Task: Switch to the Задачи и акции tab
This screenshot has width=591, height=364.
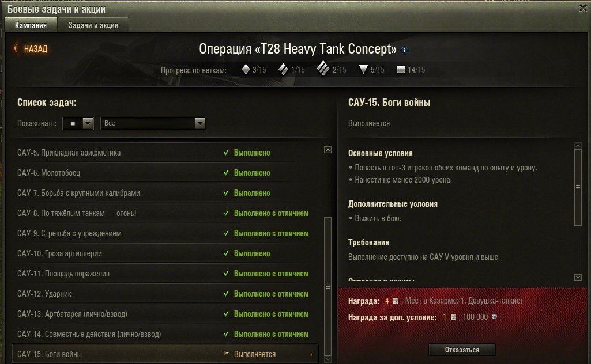Action: pyautogui.click(x=93, y=25)
